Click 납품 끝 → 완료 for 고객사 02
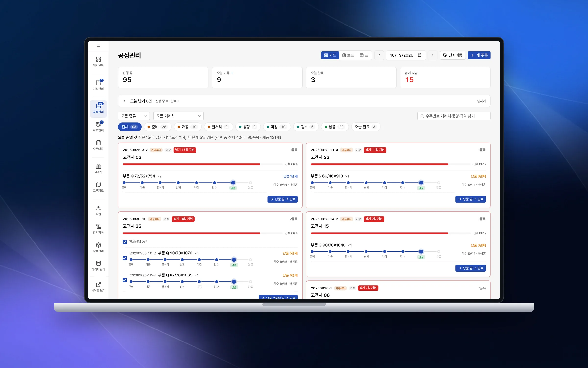Image resolution: width=588 pixels, height=368 pixels. [x=282, y=199]
